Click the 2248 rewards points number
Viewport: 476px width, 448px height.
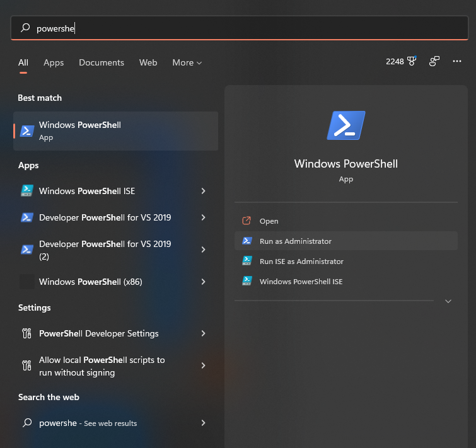(395, 61)
